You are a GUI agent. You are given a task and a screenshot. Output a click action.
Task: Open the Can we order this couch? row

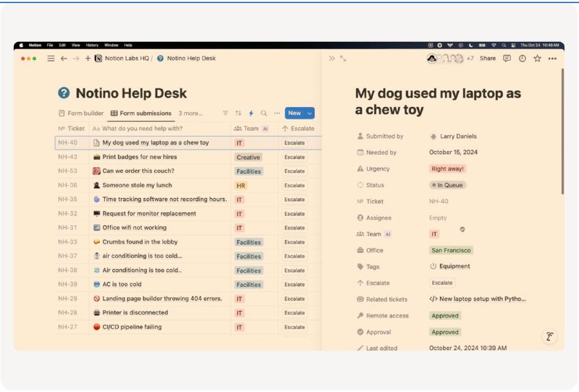[138, 171]
